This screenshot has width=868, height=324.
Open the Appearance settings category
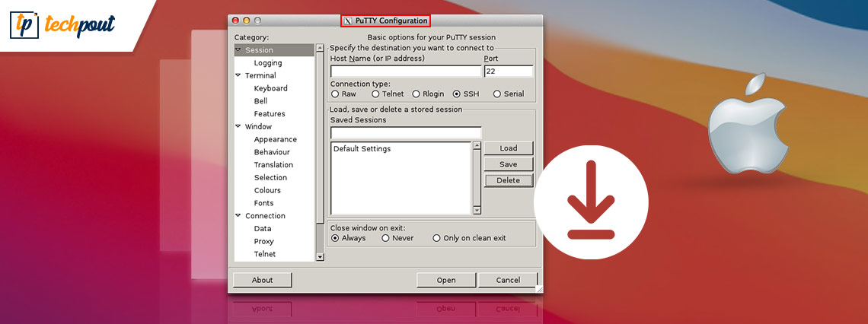[x=275, y=139]
